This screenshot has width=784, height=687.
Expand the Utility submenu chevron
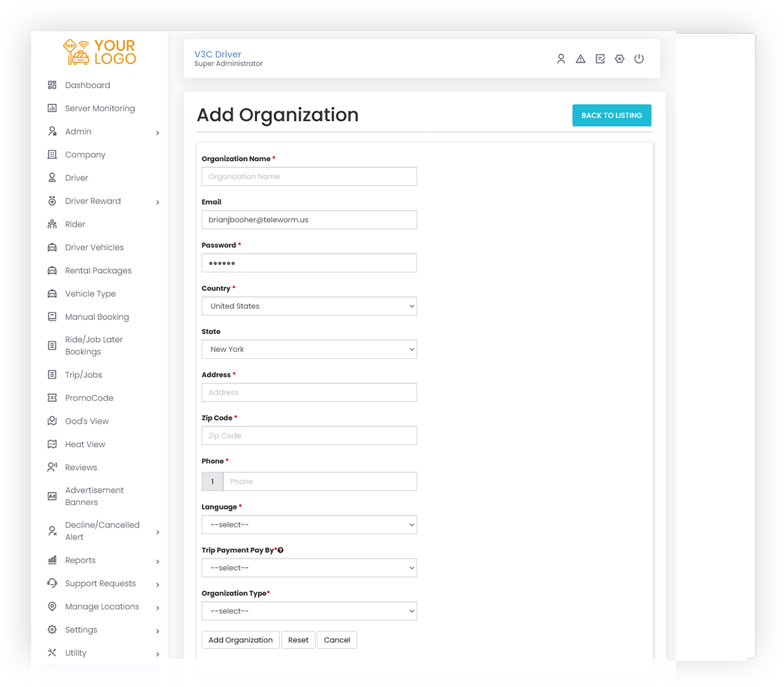157,654
